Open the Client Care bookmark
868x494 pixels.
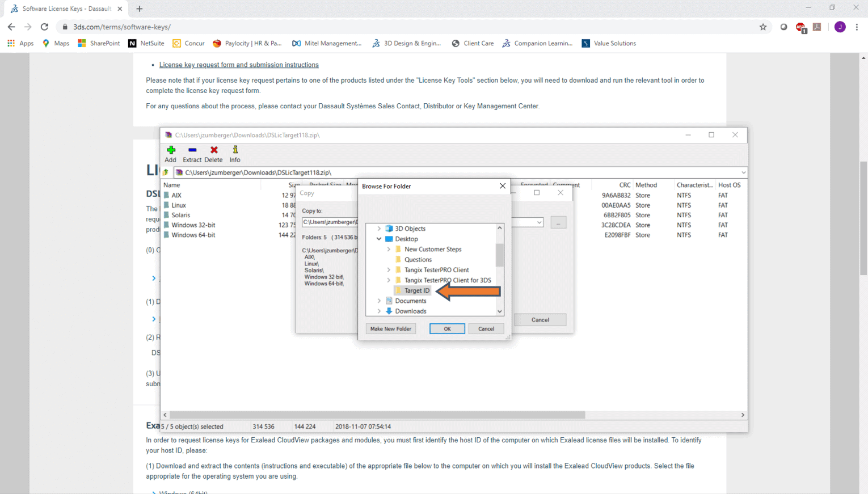[473, 43]
